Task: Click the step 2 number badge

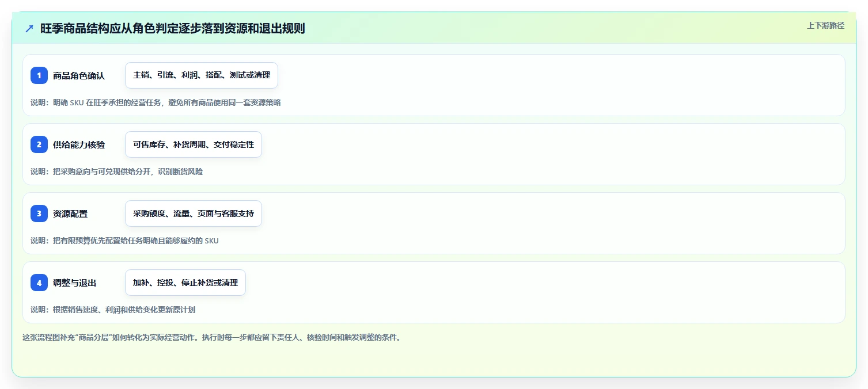Action: [39, 144]
